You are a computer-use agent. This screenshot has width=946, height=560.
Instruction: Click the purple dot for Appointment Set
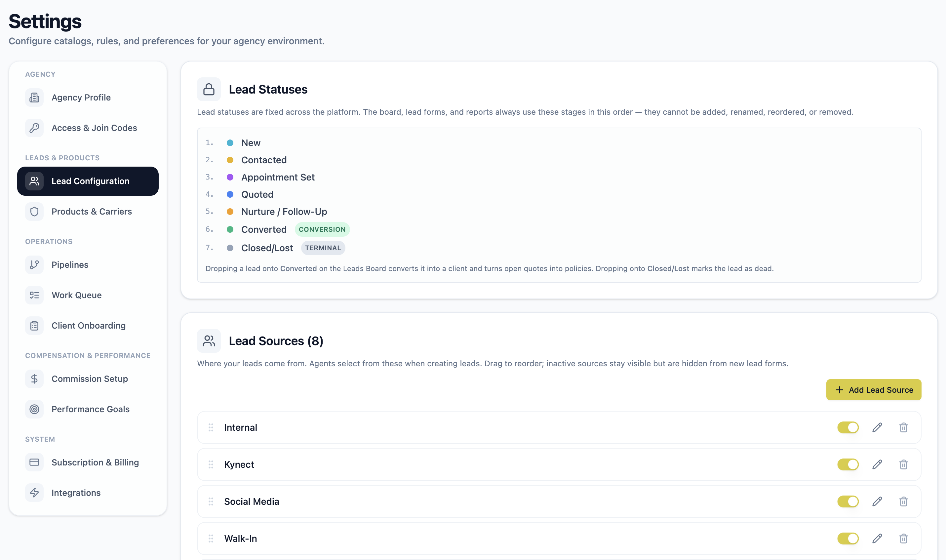click(x=230, y=178)
